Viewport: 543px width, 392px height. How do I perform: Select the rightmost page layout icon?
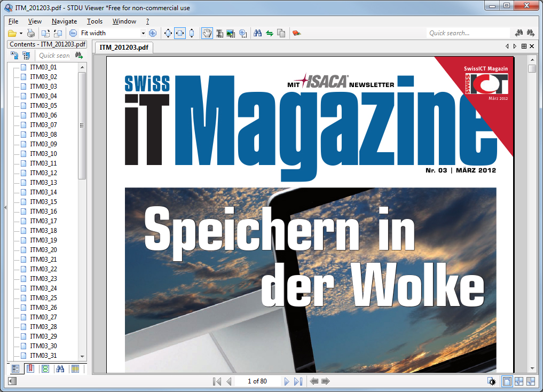point(531,381)
